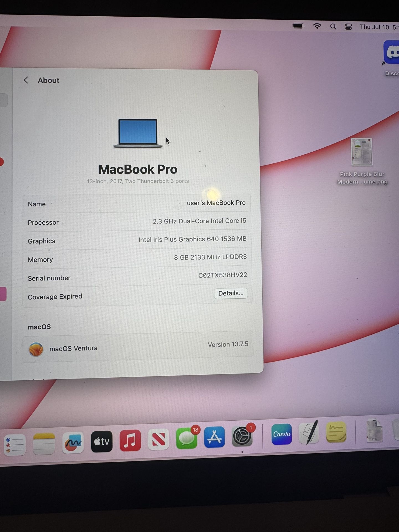Launch Freeform from the dock
Image resolution: width=399 pixels, height=532 pixels.
pos(73,443)
